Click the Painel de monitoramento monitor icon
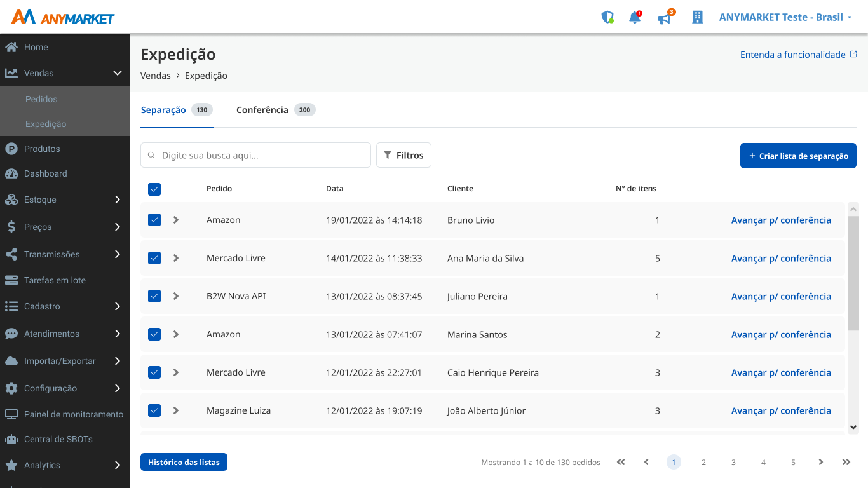868x488 pixels. (11, 414)
